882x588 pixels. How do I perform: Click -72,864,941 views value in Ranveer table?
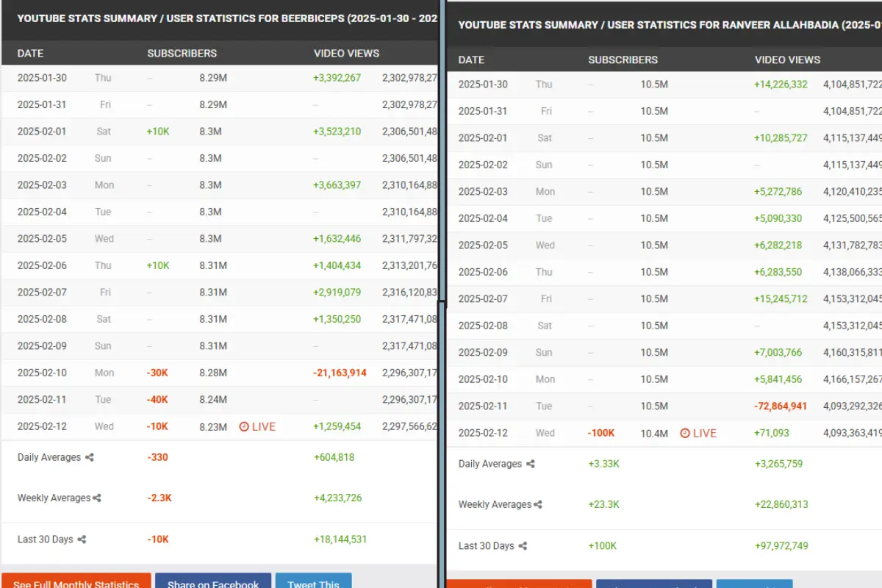(x=781, y=406)
